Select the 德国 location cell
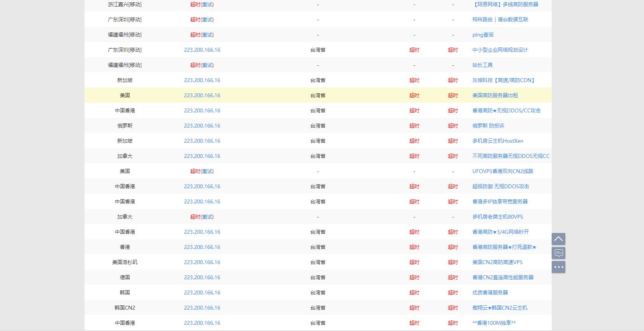 tap(125, 277)
